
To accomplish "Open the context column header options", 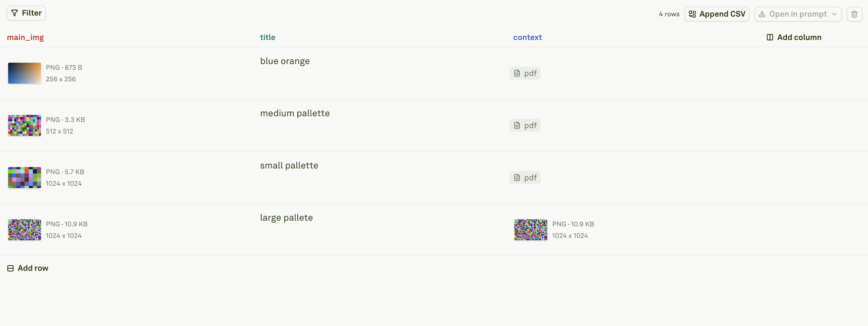I will (527, 37).
